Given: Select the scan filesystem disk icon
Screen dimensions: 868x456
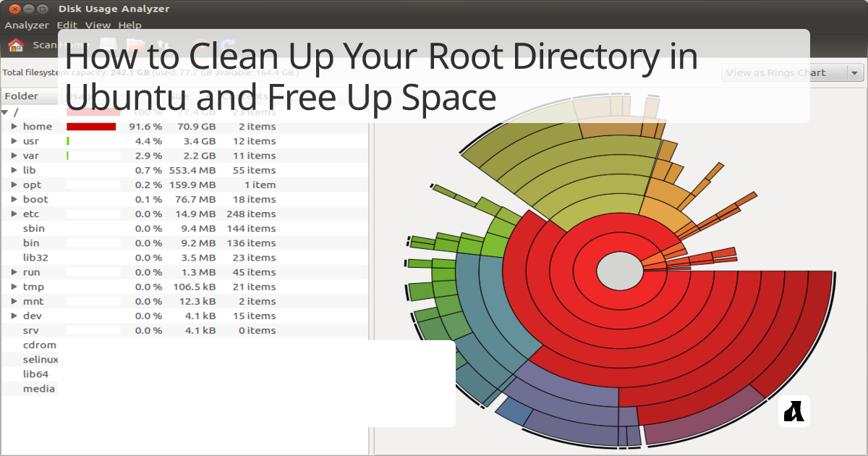Looking at the screenshot, I should [108, 45].
